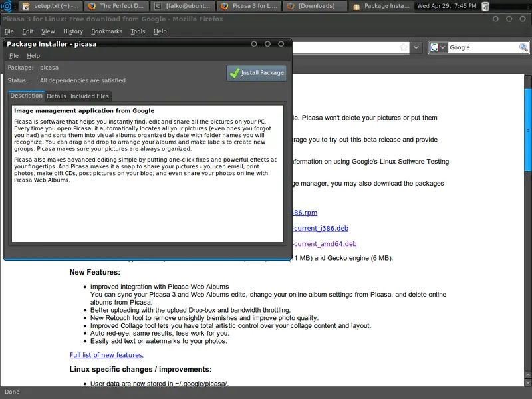
Task: Open the search engine selector dropdown
Action: point(438,47)
